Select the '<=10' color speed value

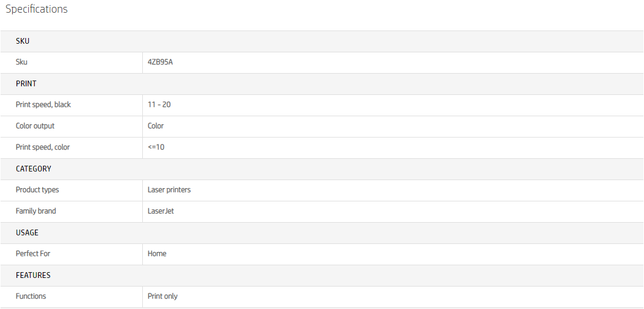pos(156,147)
